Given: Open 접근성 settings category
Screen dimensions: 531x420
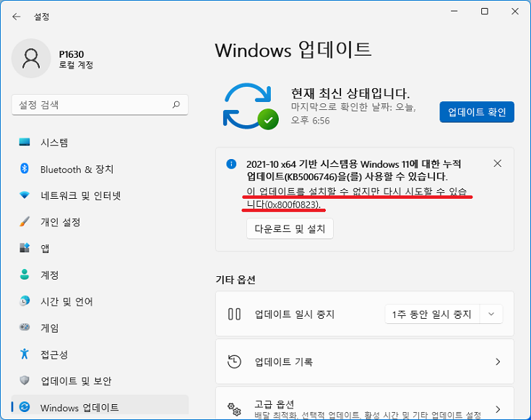Looking at the screenshot, I should (x=100, y=354).
